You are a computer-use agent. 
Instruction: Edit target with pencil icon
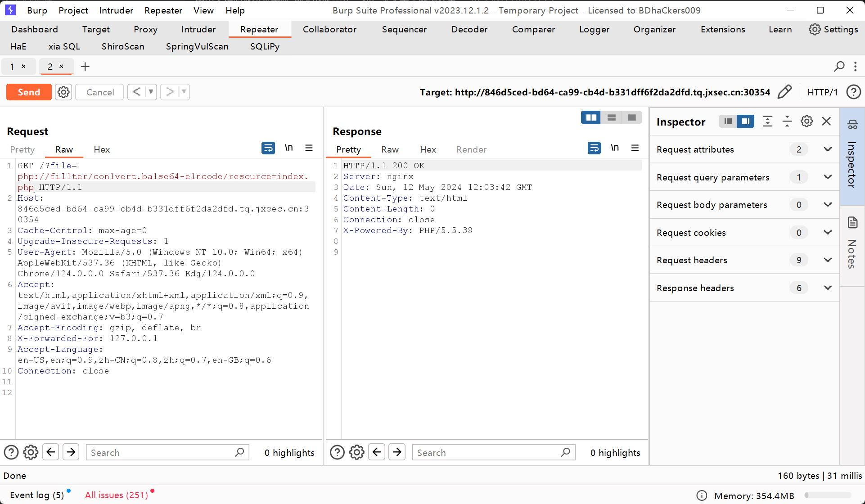784,92
